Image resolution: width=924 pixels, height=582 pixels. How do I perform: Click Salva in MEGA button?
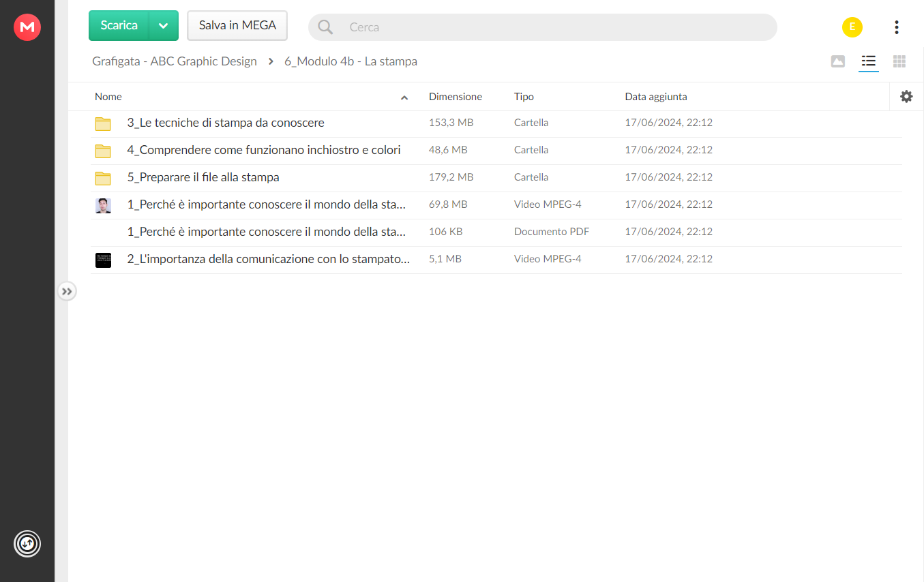tap(237, 26)
